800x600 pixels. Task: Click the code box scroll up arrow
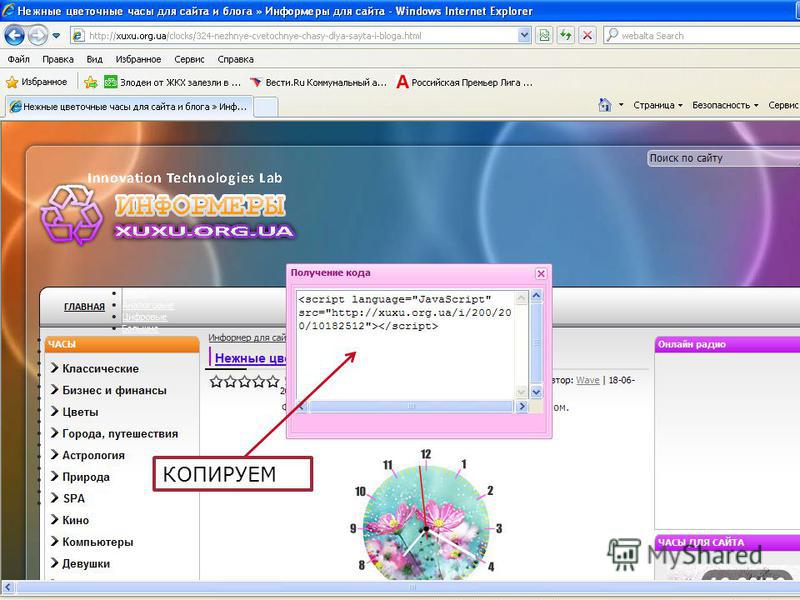click(x=536, y=295)
